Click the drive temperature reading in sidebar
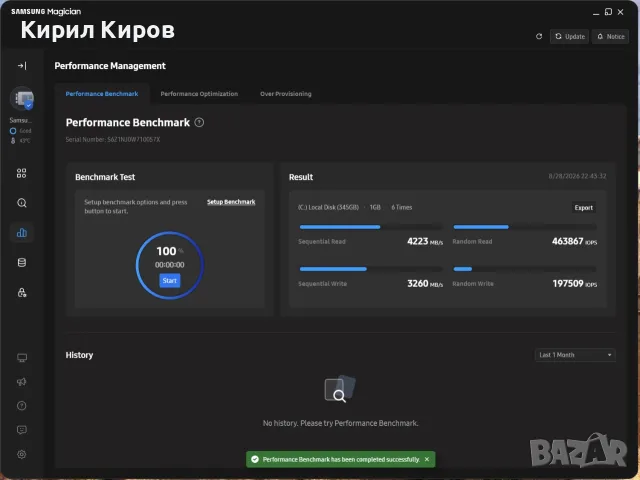This screenshot has height=480, width=640. pyautogui.click(x=21, y=141)
